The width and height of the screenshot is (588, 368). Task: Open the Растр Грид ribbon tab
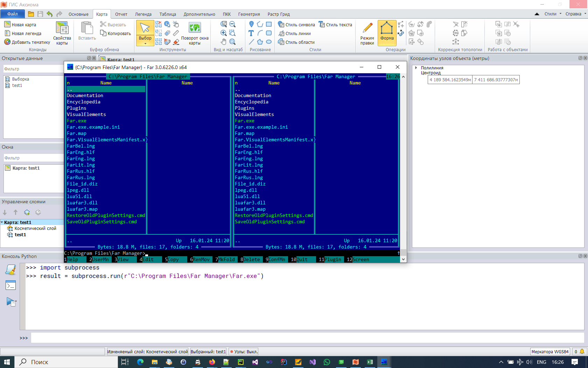click(x=279, y=14)
